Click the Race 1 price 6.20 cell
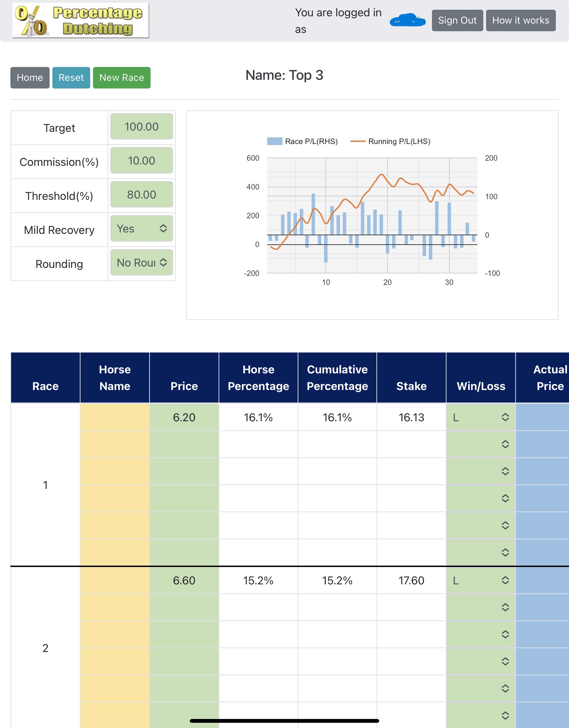Viewport: 569px width, 728px height. [184, 417]
